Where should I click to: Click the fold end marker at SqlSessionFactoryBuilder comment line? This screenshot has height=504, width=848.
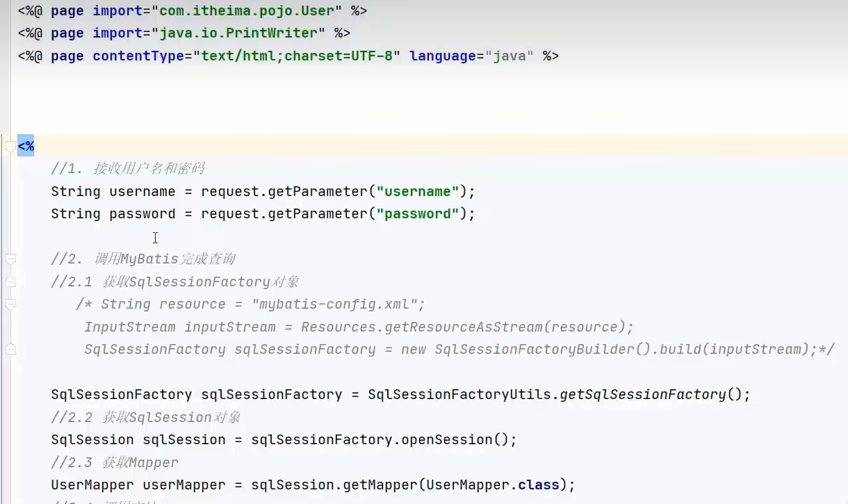(10, 349)
